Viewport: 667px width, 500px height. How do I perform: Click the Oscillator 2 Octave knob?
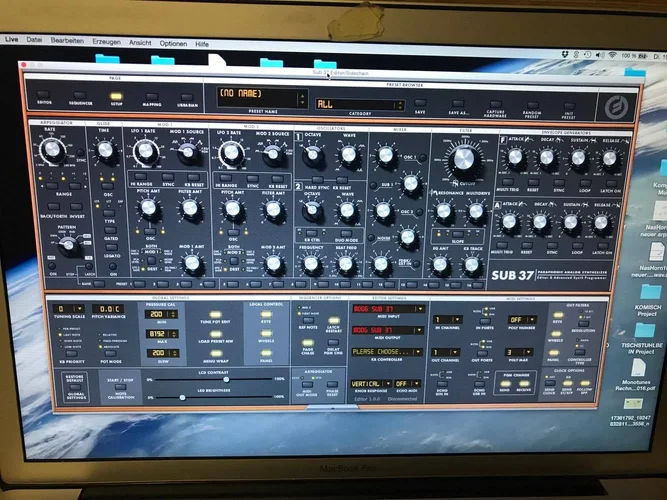(x=313, y=209)
